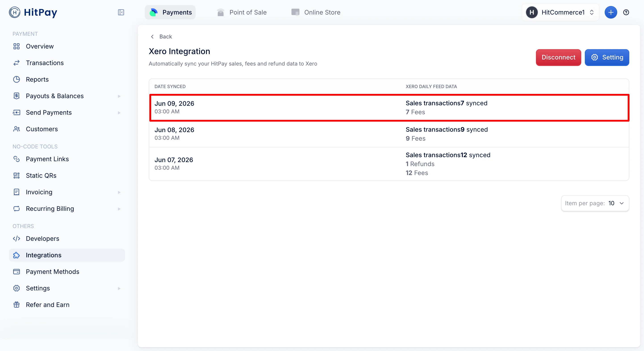Screen dimensions: 644x351
Task: Open Payment Methods in the sidebar
Action: click(67, 272)
